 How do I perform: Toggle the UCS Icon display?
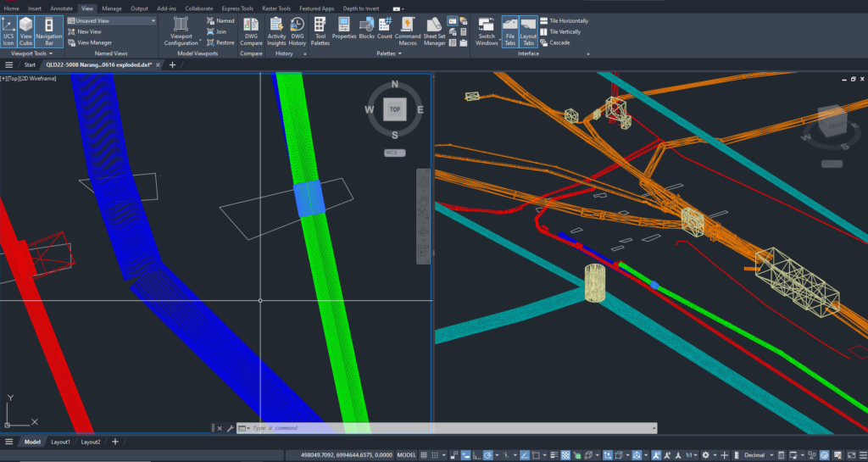click(x=8, y=31)
